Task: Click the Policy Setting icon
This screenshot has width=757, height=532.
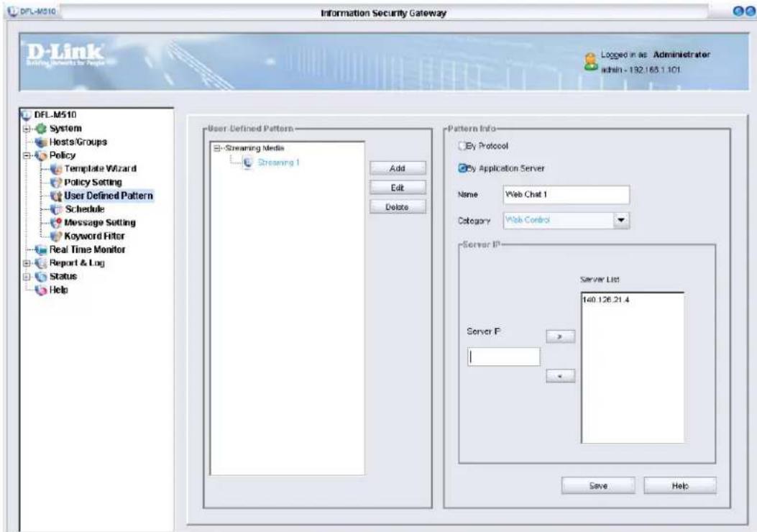Action: tap(57, 183)
